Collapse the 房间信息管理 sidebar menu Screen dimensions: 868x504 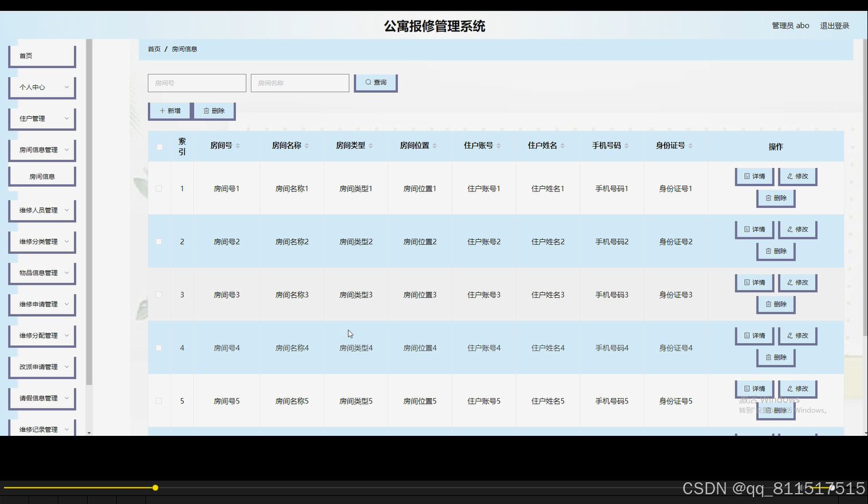click(x=42, y=150)
